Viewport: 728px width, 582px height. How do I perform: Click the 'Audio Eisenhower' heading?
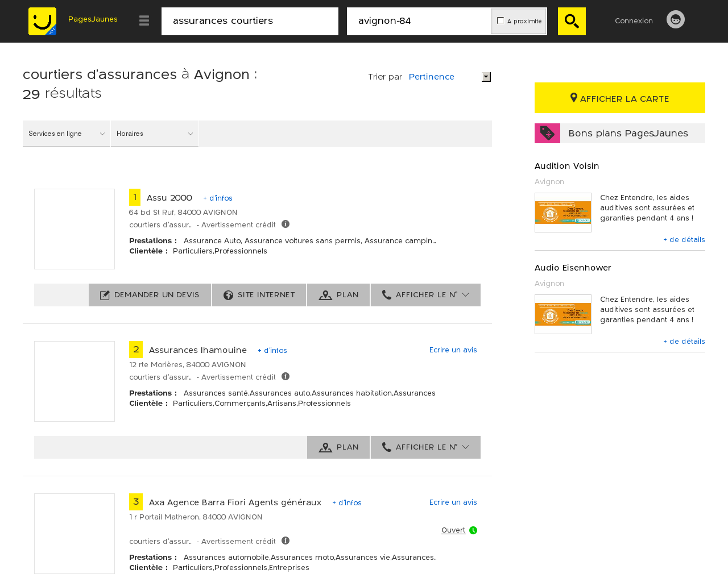click(x=573, y=268)
